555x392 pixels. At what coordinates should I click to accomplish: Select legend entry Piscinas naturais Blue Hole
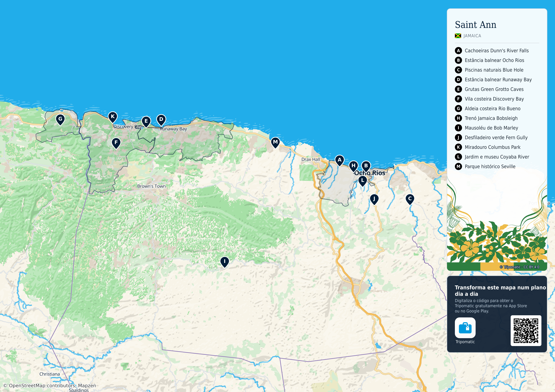coord(489,70)
